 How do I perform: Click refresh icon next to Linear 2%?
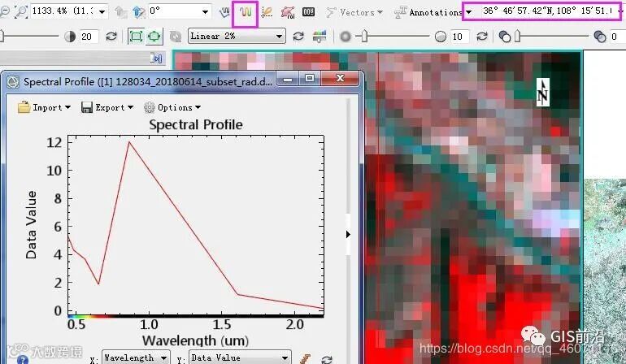[x=298, y=37]
